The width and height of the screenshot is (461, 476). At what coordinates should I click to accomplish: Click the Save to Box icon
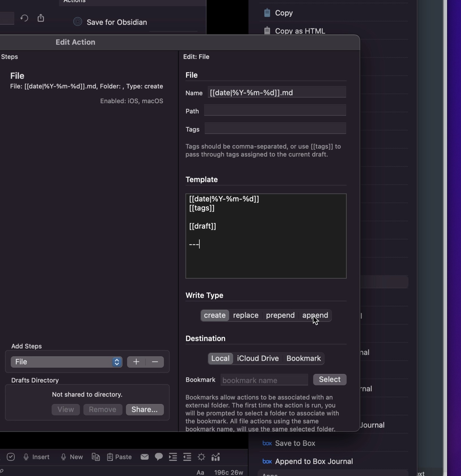pos(267,443)
